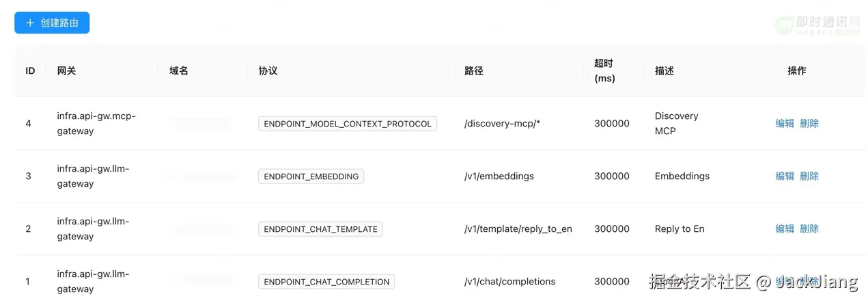The width and height of the screenshot is (868, 303).
Task: Edit the Discovery MCP route
Action: click(x=785, y=123)
